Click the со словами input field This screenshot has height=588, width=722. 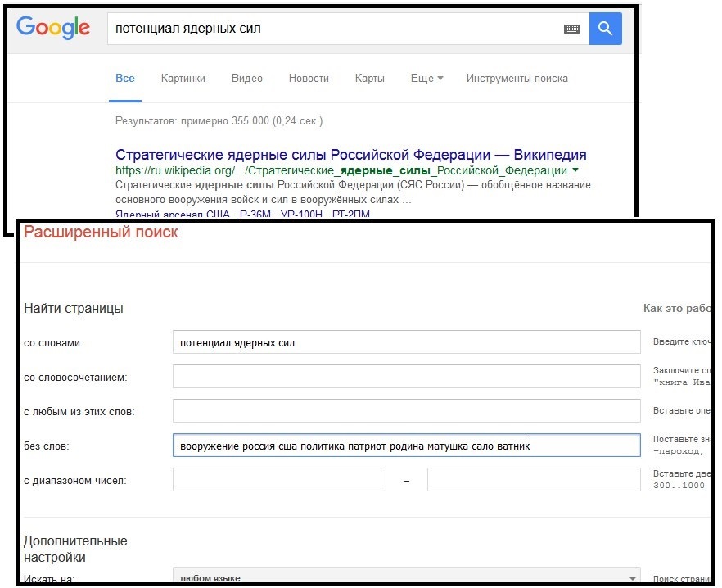click(x=406, y=342)
